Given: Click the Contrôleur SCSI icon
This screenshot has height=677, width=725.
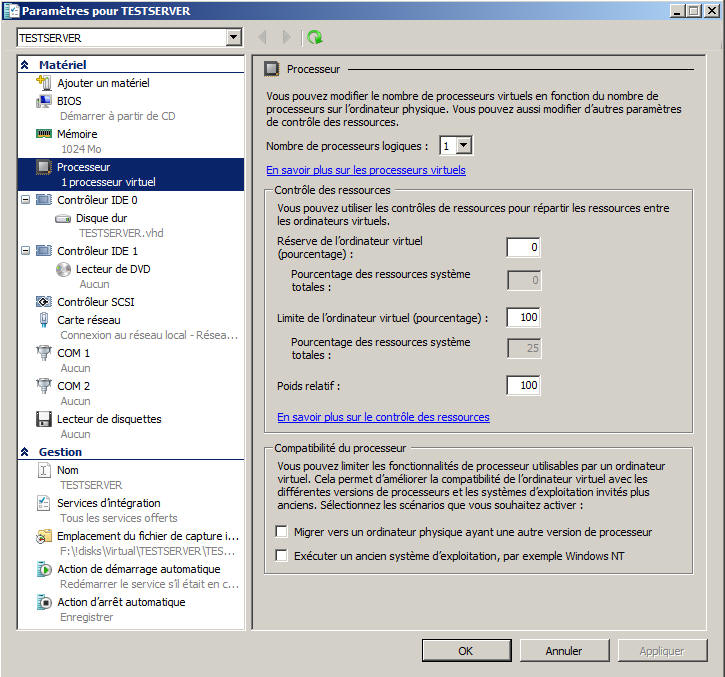Looking at the screenshot, I should [x=44, y=302].
